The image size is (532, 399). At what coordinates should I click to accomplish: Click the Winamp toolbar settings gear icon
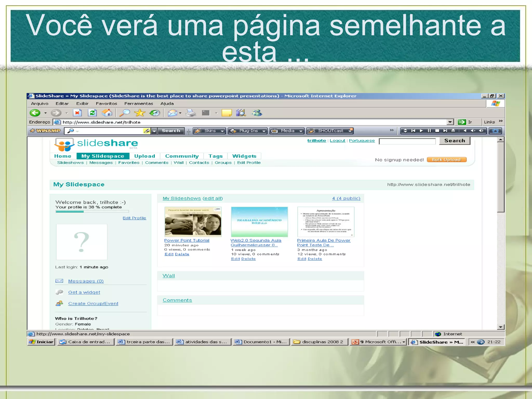pyautogui.click(x=495, y=131)
